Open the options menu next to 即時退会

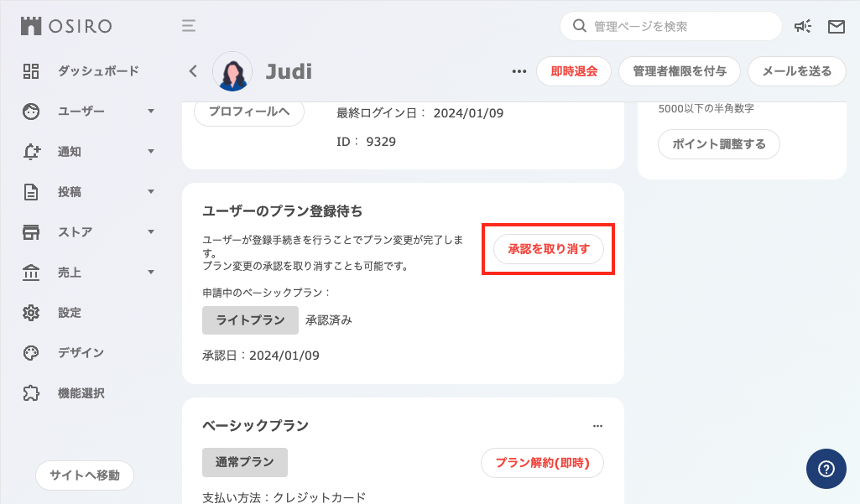point(519,71)
